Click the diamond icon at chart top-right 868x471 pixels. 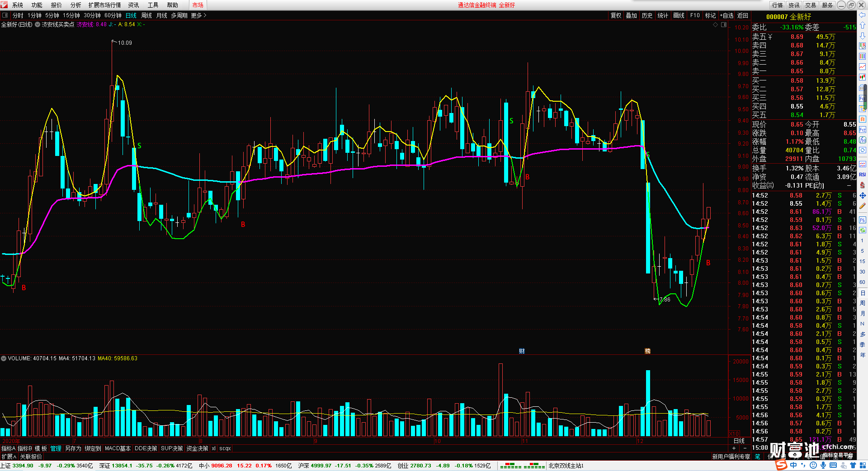pos(716,25)
